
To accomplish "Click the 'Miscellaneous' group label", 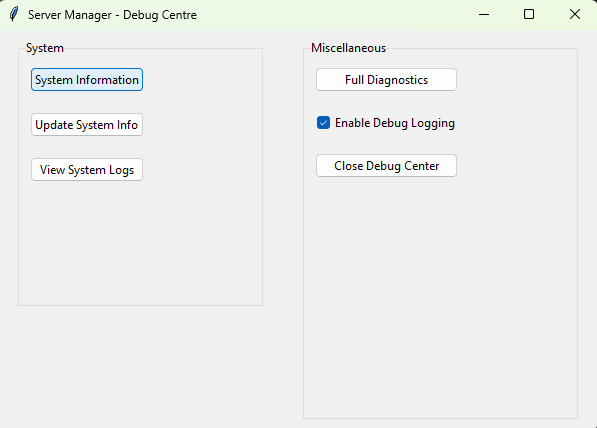I will click(348, 48).
